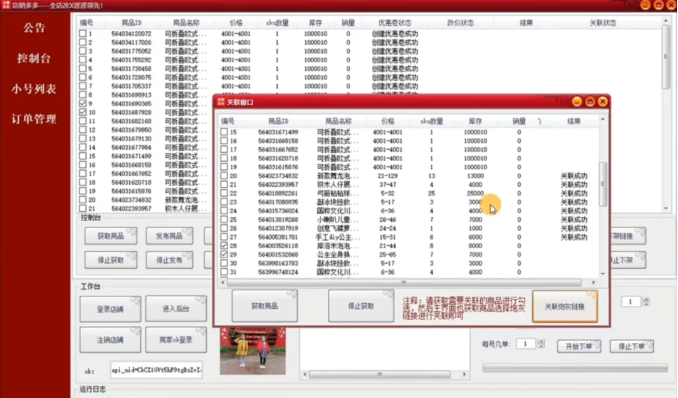
Task: Open the 公告 section in sidebar
Action: (x=34, y=28)
